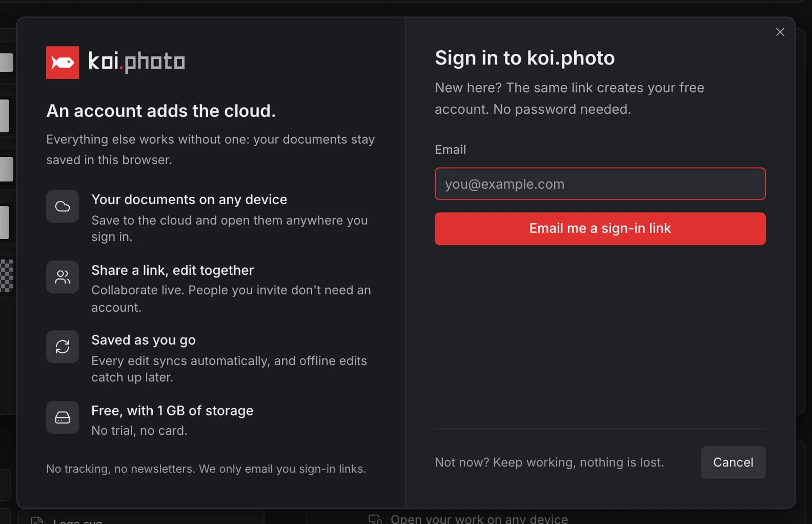Focus the Email input field
Viewport: 812px width, 524px height.
[x=600, y=184]
